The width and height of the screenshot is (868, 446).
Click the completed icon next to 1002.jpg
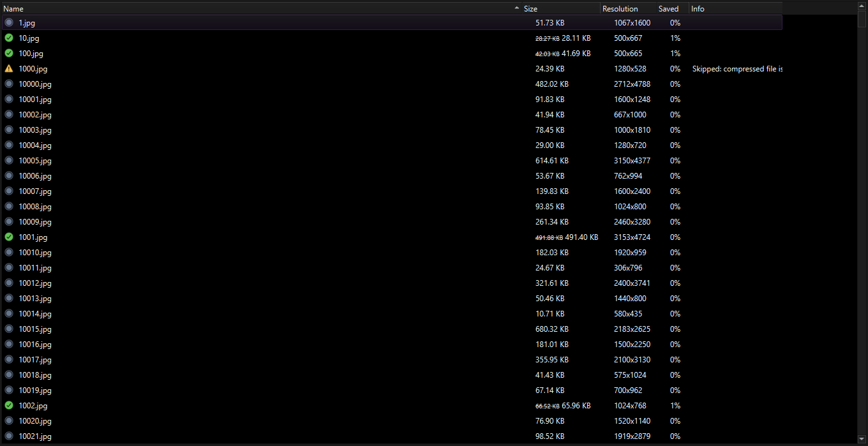9,405
